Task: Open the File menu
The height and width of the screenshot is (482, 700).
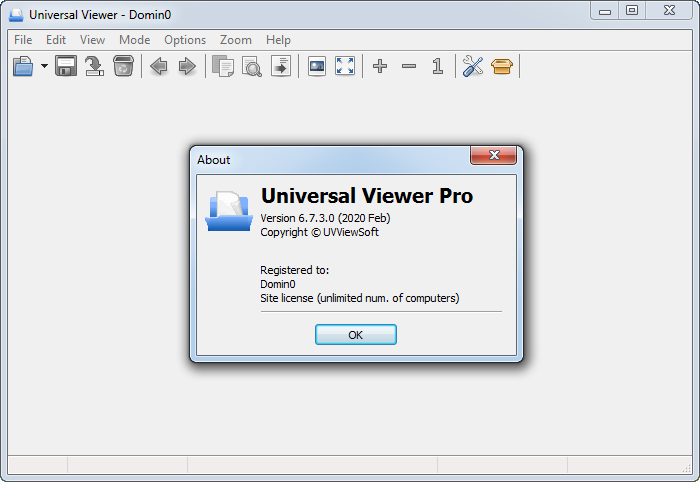Action: pyautogui.click(x=23, y=40)
